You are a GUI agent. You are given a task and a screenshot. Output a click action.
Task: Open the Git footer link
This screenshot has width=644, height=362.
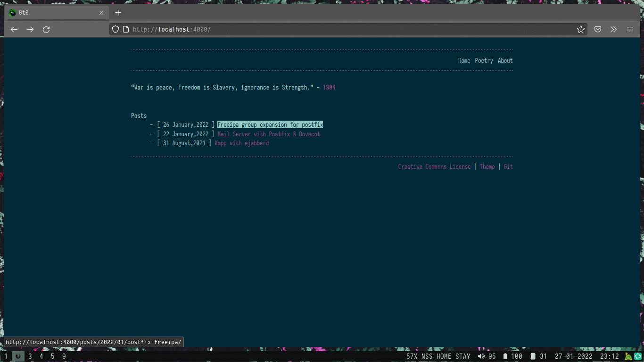(x=508, y=166)
